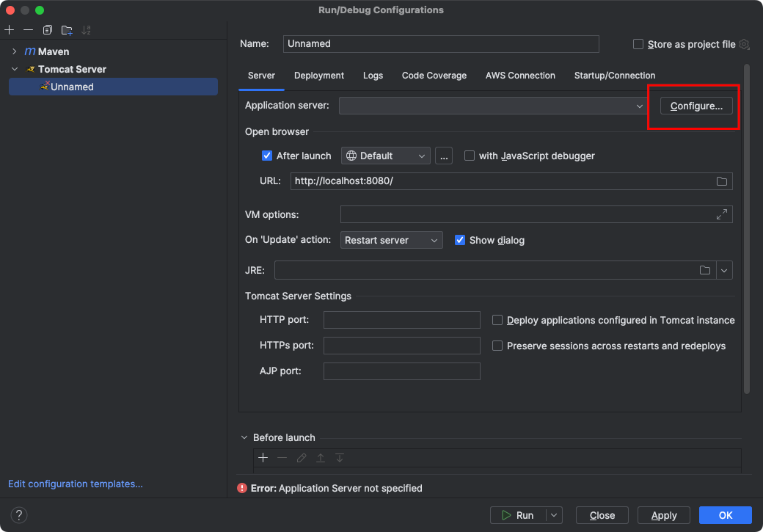Enable Store as project file
The image size is (763, 532).
(x=638, y=44)
